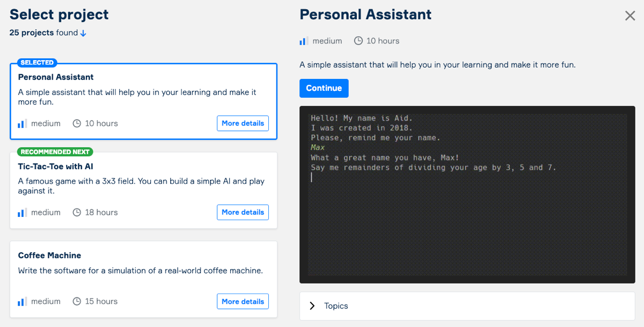Click the clock icon on Personal Assistant card
This screenshot has width=644, height=327.
[x=77, y=123]
